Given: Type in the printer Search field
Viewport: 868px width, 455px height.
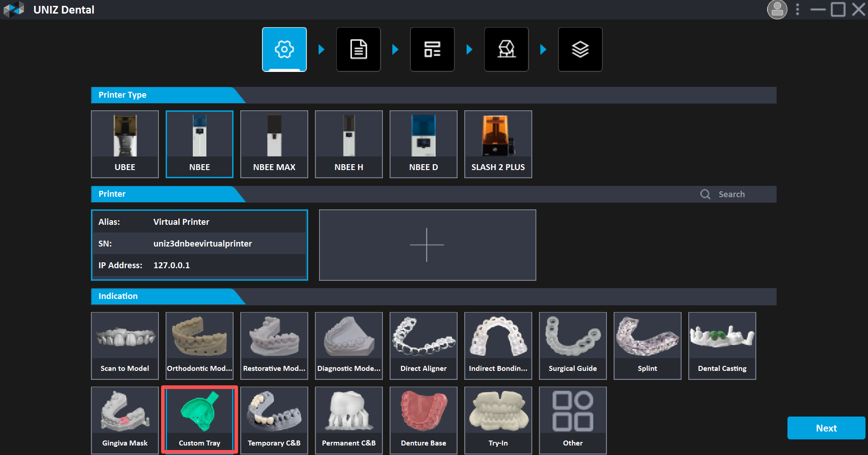Looking at the screenshot, I should click(742, 194).
